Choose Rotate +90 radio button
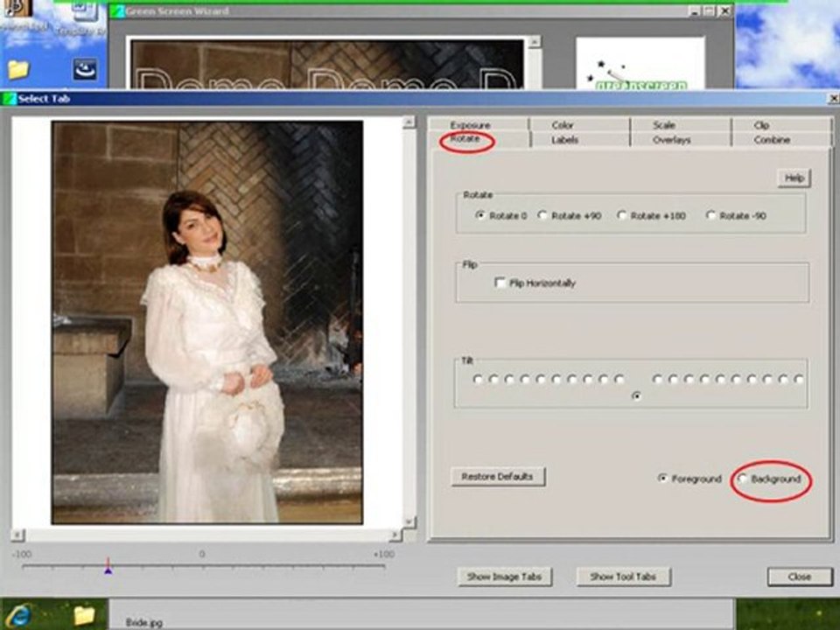Viewport: 840px width, 630px height. [542, 215]
